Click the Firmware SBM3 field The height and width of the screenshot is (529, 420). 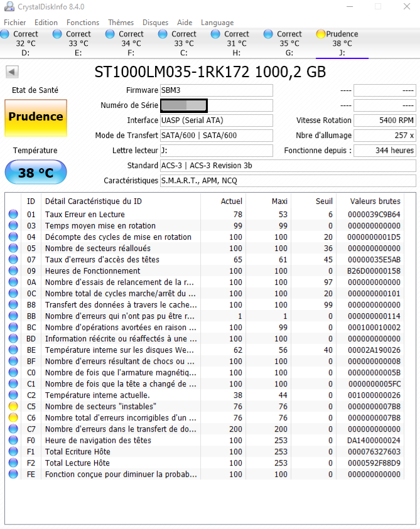click(217, 90)
